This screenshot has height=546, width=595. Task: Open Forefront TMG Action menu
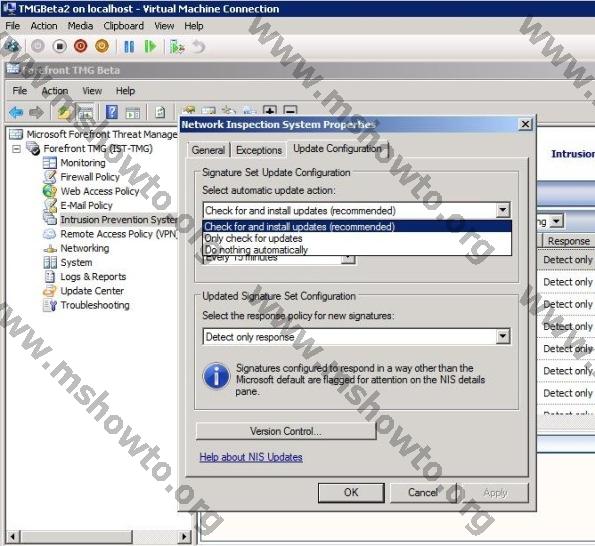(x=55, y=91)
